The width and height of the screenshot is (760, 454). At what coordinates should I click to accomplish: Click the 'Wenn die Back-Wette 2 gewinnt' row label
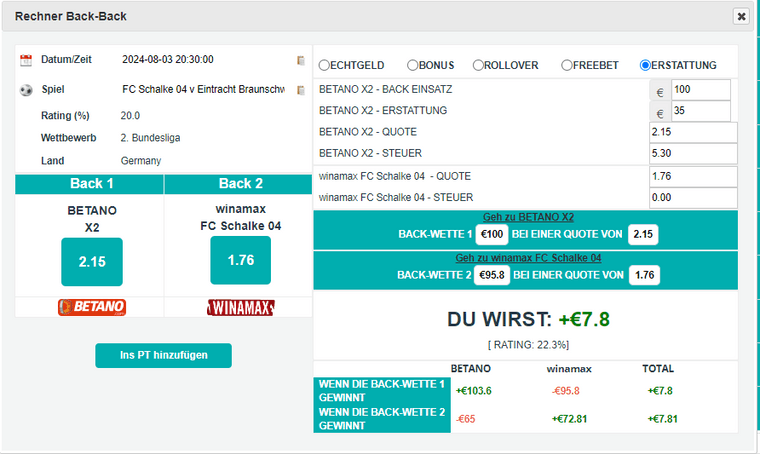[x=382, y=419]
